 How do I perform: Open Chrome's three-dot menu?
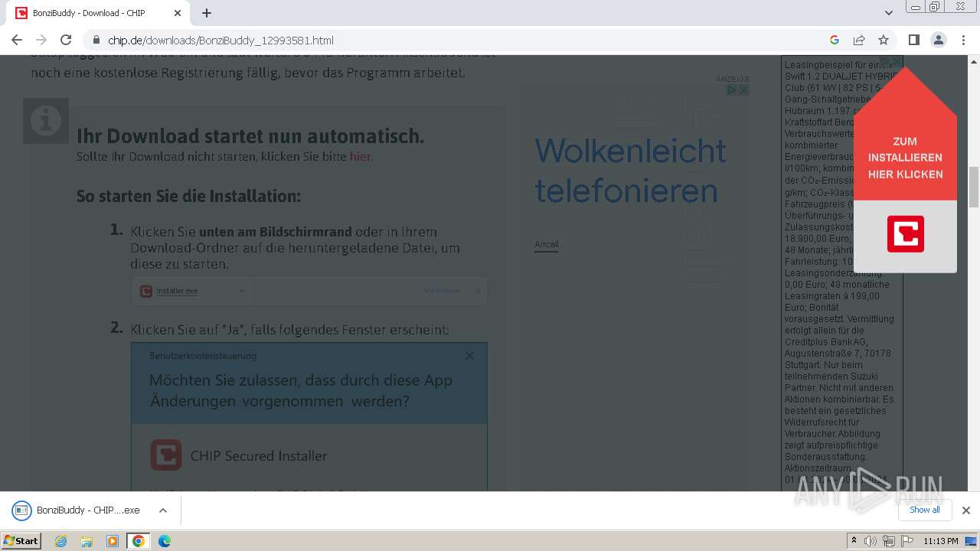pos(963,40)
